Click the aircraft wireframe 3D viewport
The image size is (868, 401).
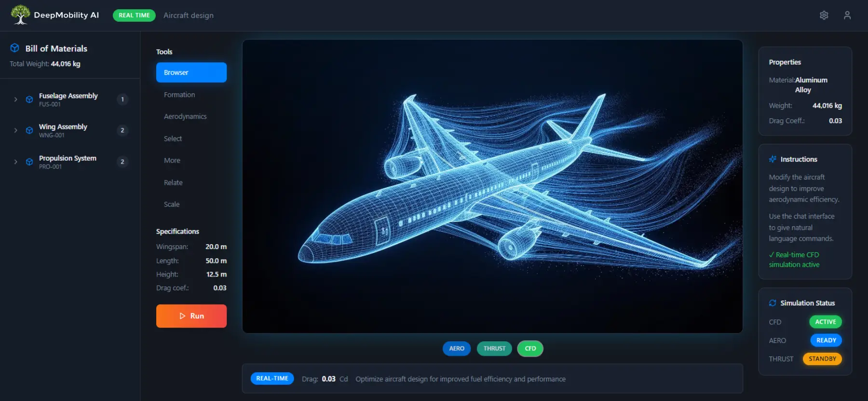[x=492, y=186]
